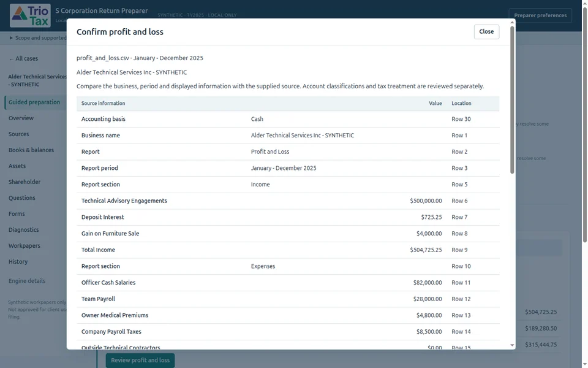Open Books & balances section
This screenshot has width=588, height=368.
pyautogui.click(x=31, y=150)
